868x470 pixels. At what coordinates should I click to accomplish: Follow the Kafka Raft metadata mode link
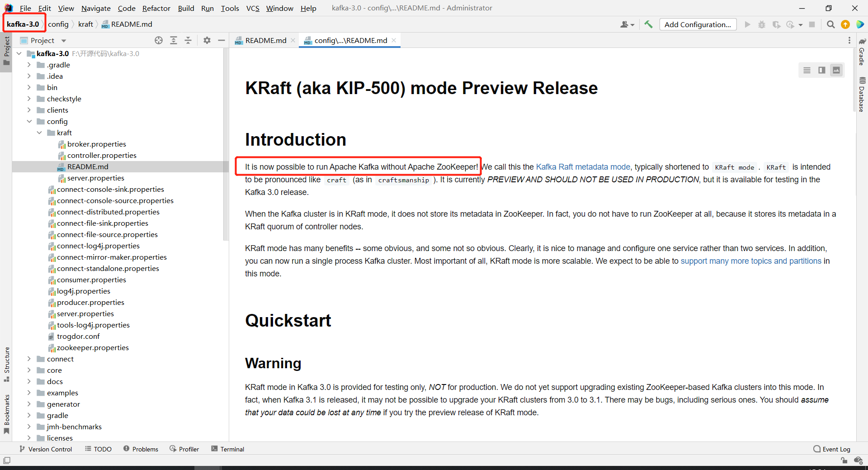click(x=582, y=166)
